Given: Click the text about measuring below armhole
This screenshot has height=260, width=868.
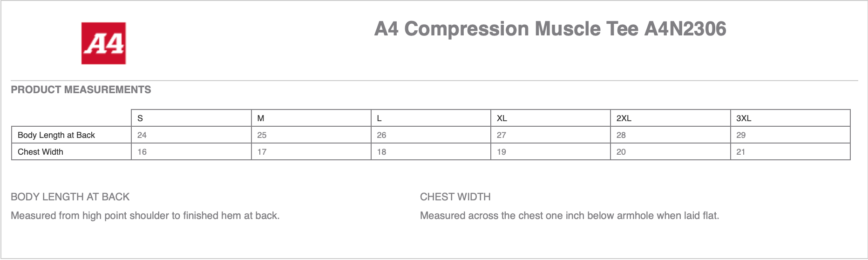Looking at the screenshot, I should [x=569, y=216].
